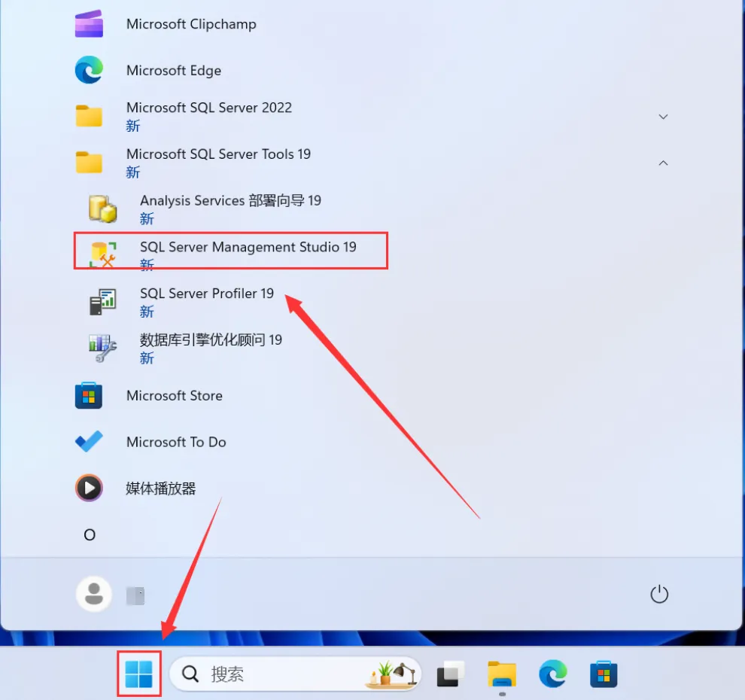Click 数据库引擎优化顾问 19 label
Screen dimensions: 745x700
[x=211, y=339]
